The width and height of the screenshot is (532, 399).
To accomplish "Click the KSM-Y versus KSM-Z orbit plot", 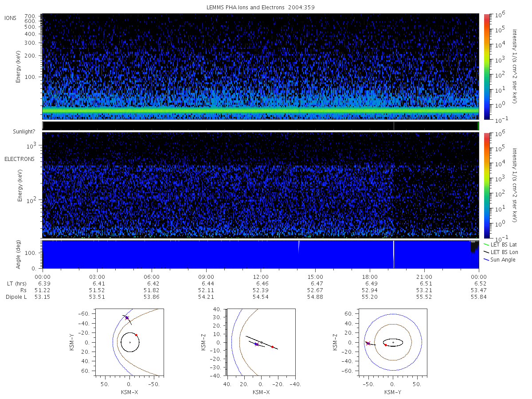I will 393,342.
